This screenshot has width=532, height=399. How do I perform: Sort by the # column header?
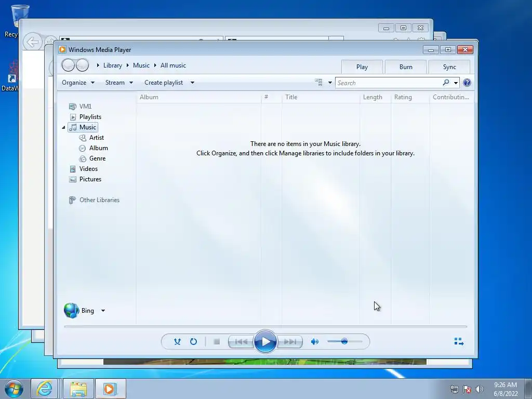(271, 97)
